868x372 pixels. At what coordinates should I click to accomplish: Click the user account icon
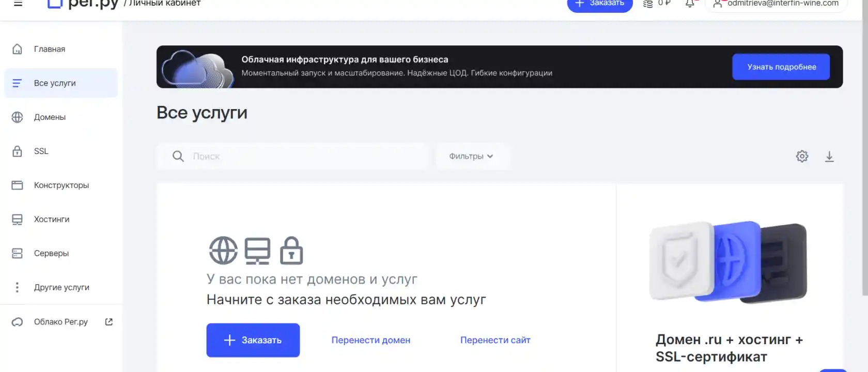[718, 4]
